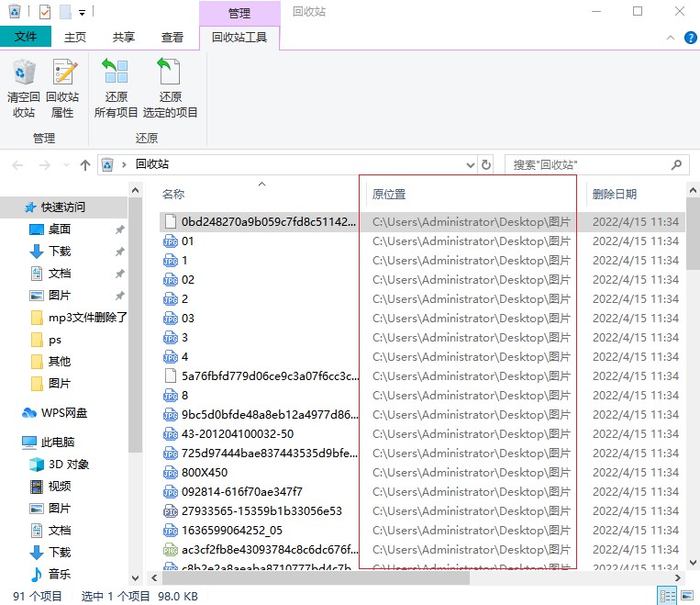Select file 092814-616f70ae347f7
This screenshot has height=605, width=700.
[x=241, y=492]
